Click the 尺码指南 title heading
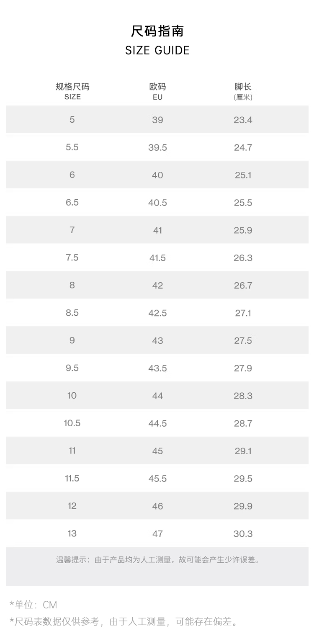314x644 pixels. click(x=157, y=31)
